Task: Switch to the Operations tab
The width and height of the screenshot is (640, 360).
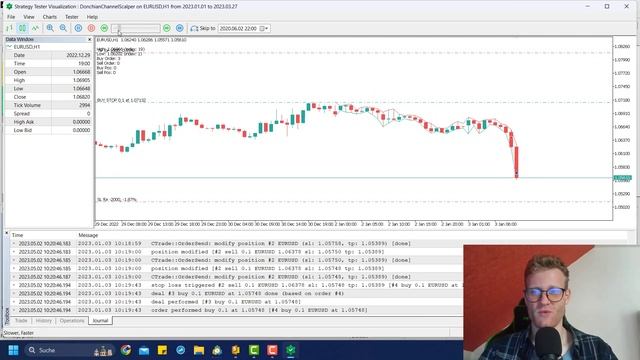Action: [72, 321]
